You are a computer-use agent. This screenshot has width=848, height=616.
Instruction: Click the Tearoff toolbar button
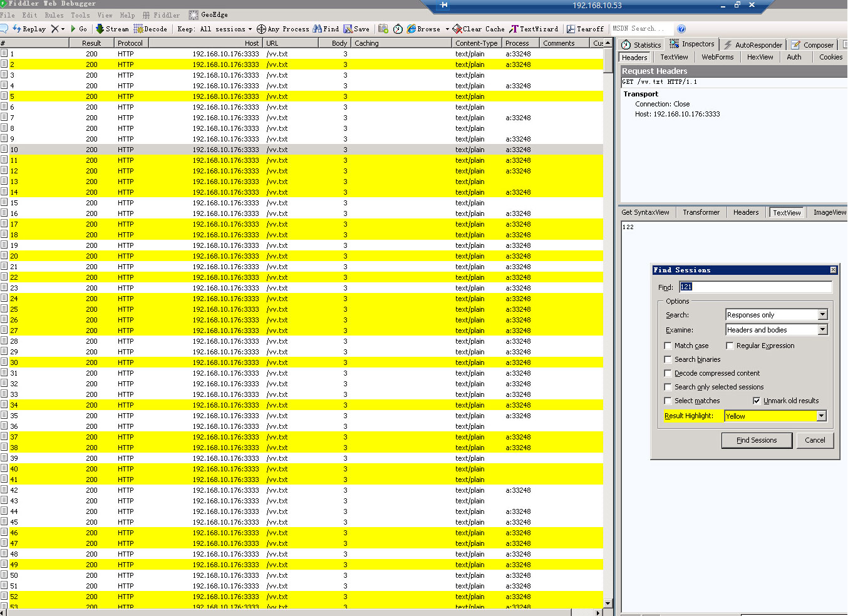585,29
